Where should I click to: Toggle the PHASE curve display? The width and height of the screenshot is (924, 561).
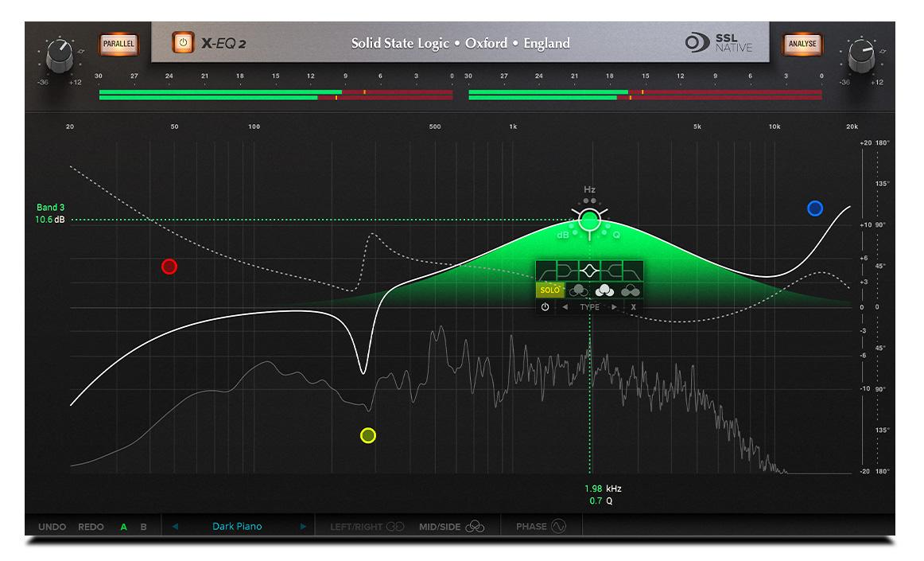click(541, 526)
